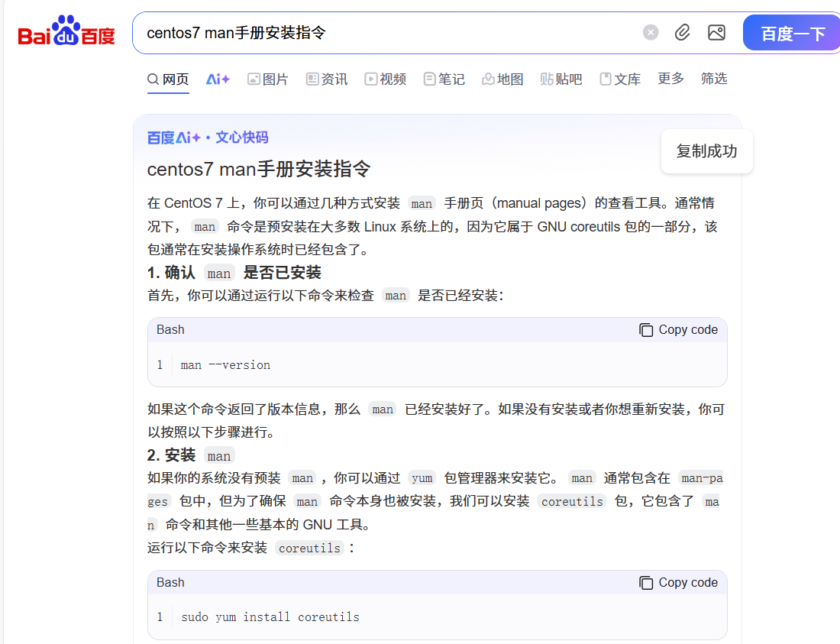Open the 视频 tab
Viewport: 840px width, 644px height.
[385, 79]
